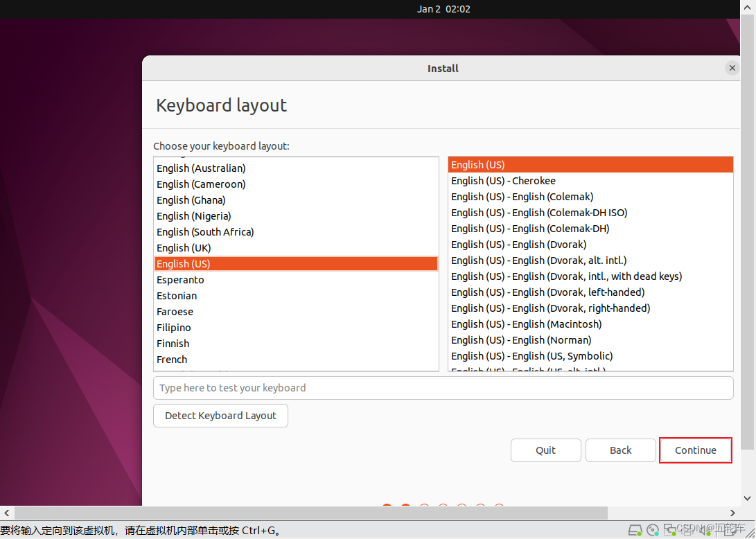The image size is (756, 539).
Task: Select Esperanto layout
Action: (x=296, y=280)
